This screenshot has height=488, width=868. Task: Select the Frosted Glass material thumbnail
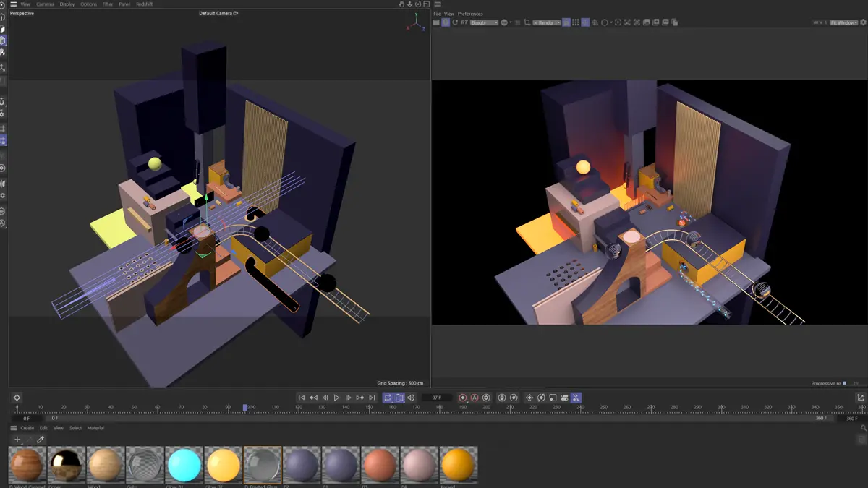tap(262, 465)
